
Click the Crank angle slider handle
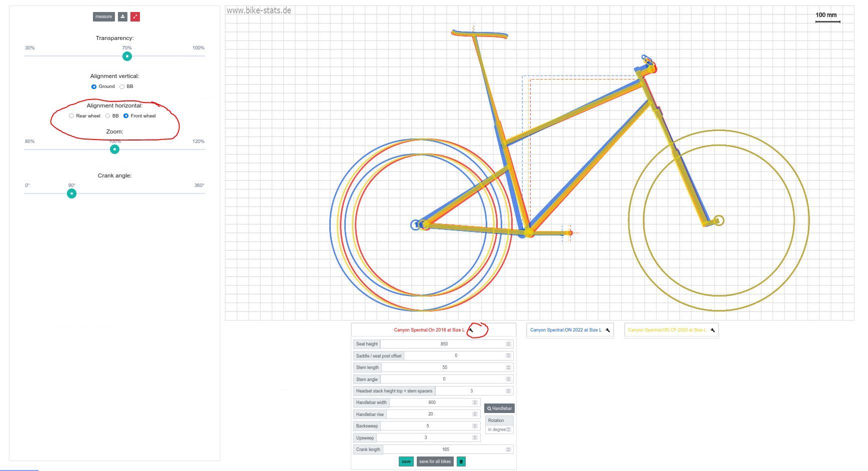coord(71,193)
